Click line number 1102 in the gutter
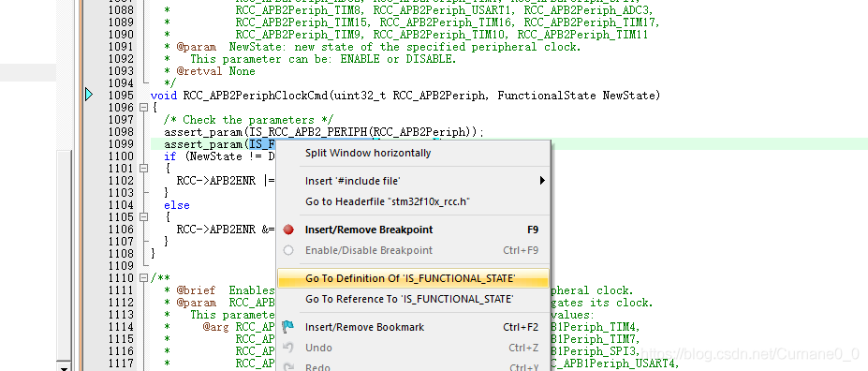The height and width of the screenshot is (371, 868). click(x=121, y=181)
